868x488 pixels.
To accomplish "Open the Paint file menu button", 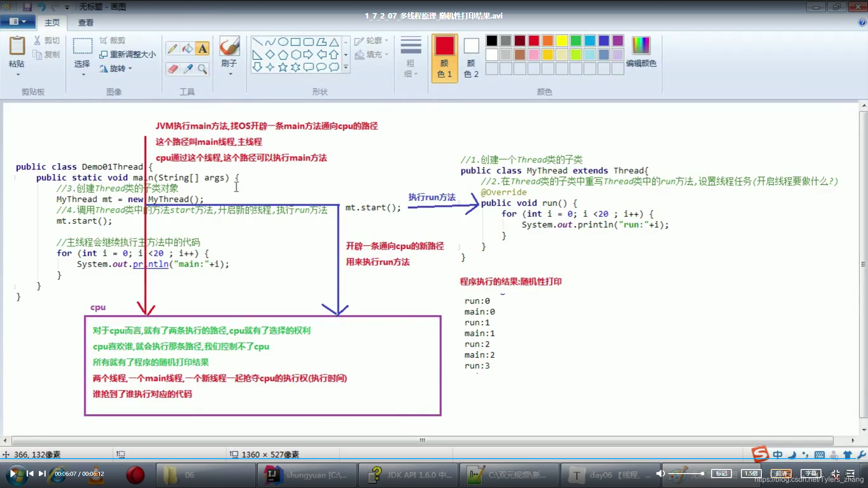I will click(17, 22).
